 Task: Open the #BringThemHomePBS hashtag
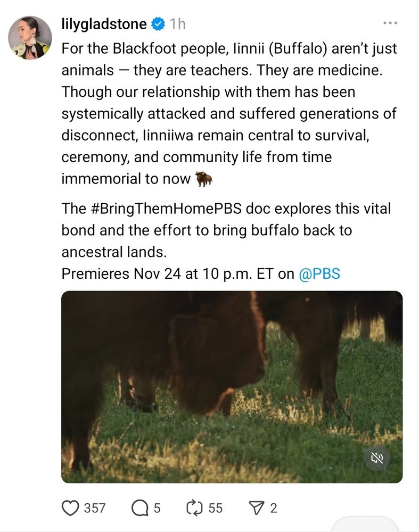[x=167, y=209]
